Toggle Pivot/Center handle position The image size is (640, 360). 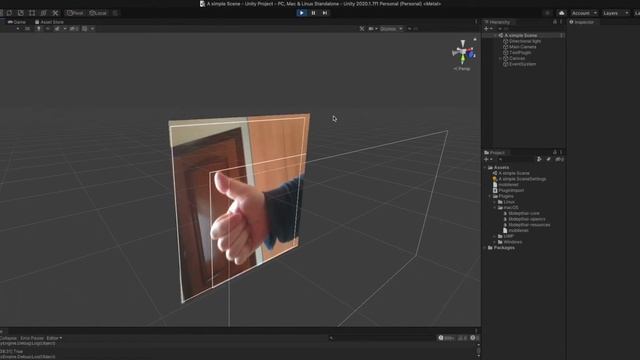[75, 13]
